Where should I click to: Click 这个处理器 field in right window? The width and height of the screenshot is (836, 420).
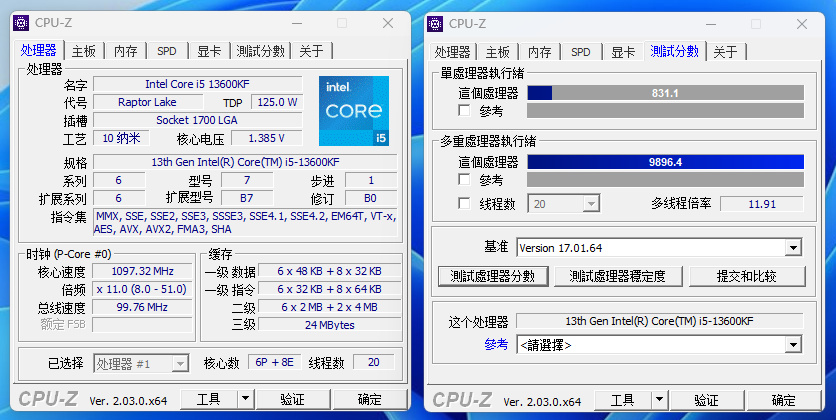point(660,321)
